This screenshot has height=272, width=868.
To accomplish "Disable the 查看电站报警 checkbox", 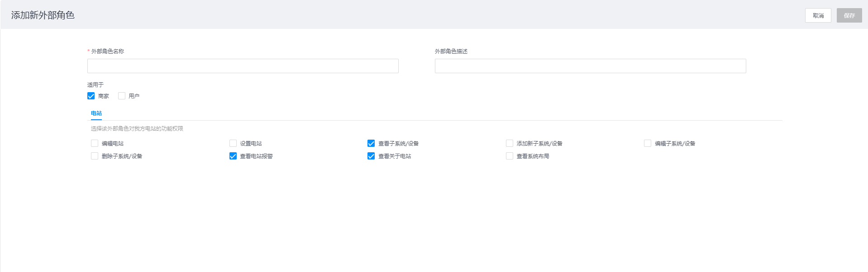I will tap(233, 156).
